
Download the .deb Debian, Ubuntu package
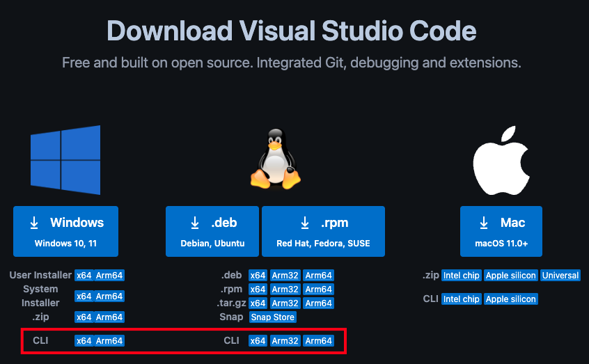212,231
